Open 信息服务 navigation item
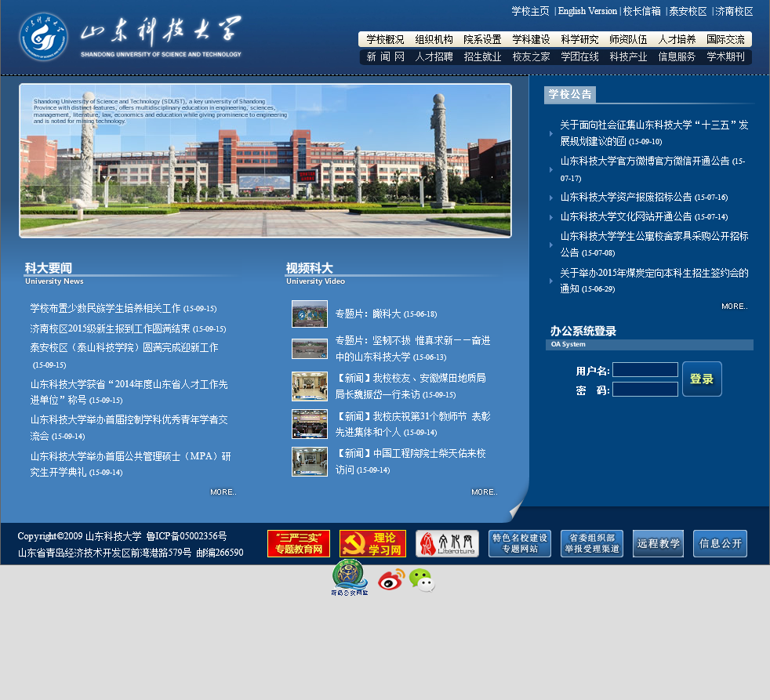 point(677,57)
